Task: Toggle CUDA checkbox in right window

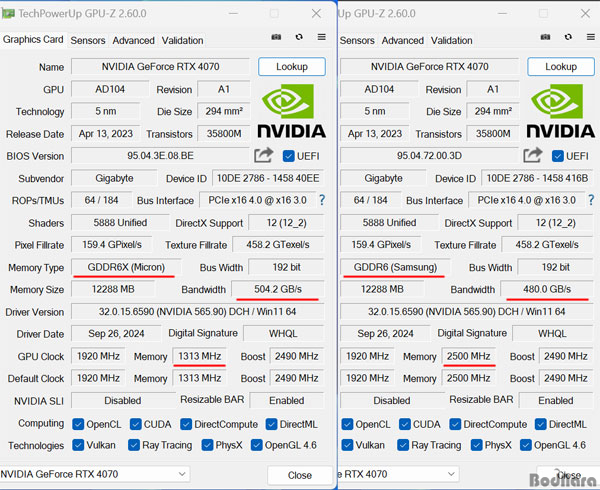Action: [x=404, y=424]
